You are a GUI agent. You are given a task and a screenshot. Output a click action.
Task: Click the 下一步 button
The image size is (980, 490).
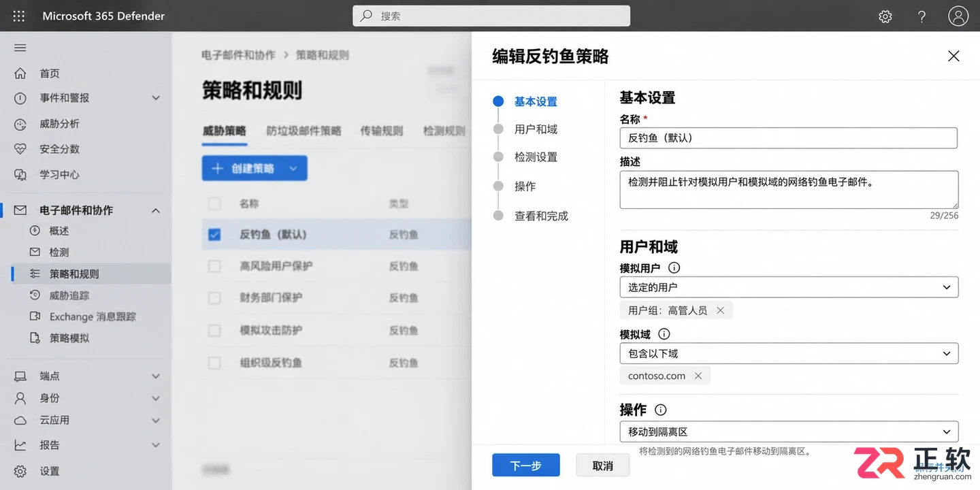(x=526, y=465)
